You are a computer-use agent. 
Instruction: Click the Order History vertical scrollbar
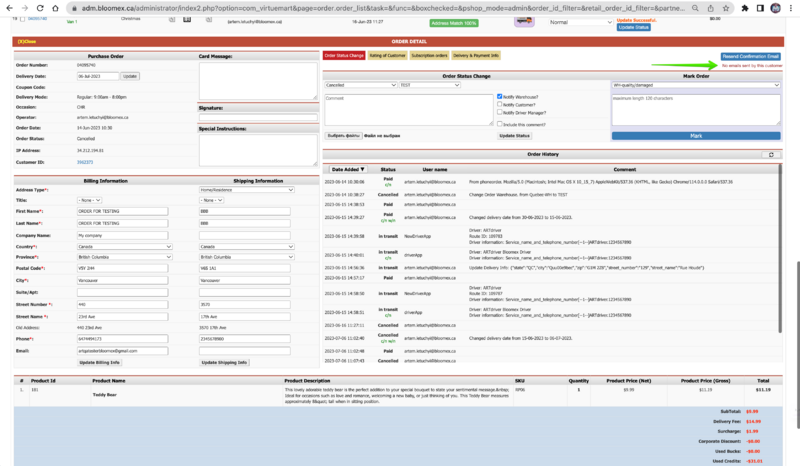click(x=780, y=249)
